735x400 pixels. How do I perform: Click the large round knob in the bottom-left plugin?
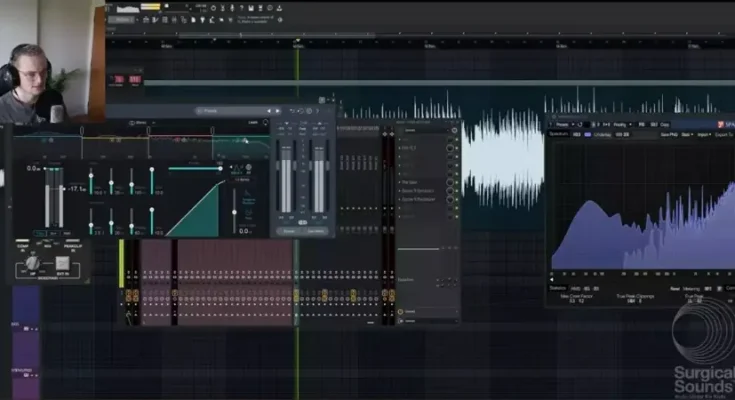[x=32, y=261]
